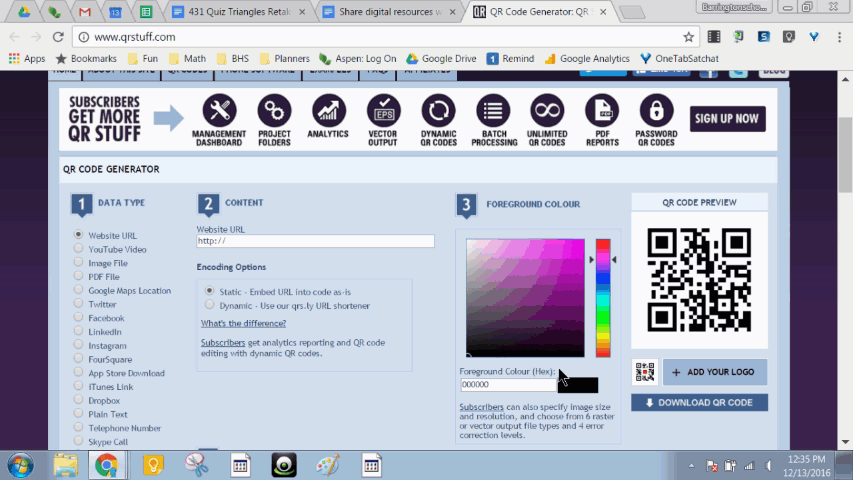
Task: Select the Website URL data type
Action: [78, 235]
